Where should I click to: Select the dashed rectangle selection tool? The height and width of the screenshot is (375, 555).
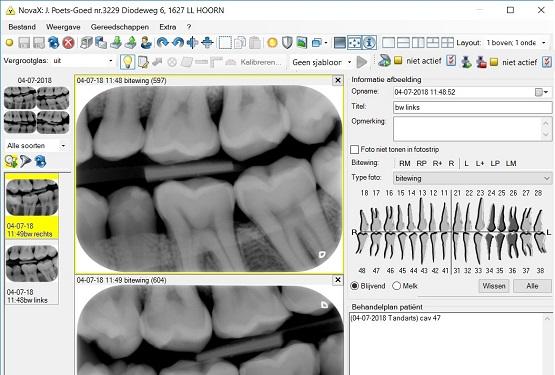coord(225,43)
